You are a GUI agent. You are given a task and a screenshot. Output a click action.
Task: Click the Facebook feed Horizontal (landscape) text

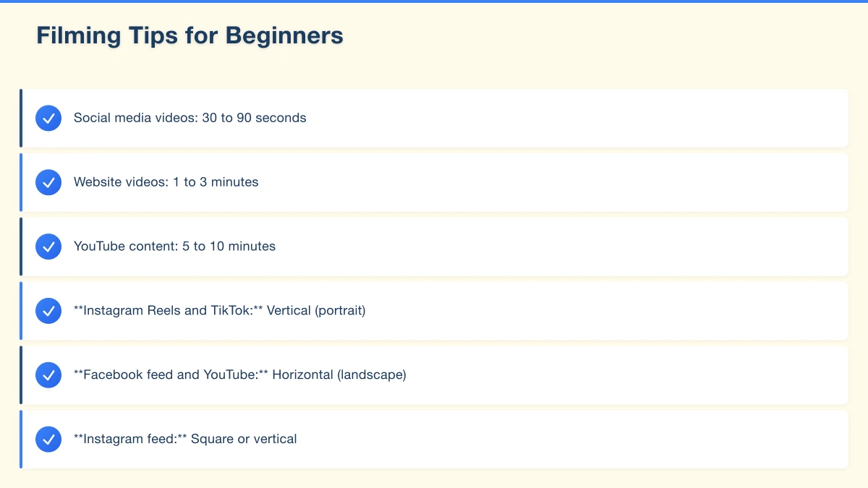pyautogui.click(x=240, y=375)
